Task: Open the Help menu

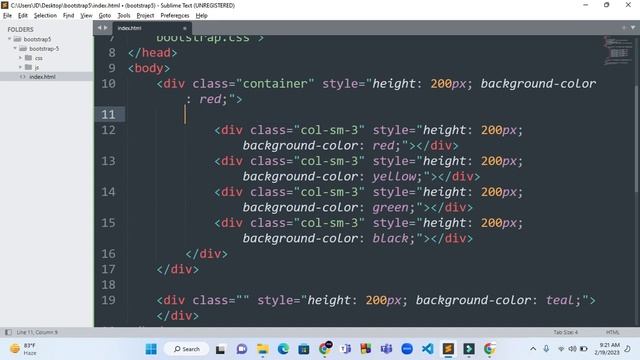Action: click(201, 16)
